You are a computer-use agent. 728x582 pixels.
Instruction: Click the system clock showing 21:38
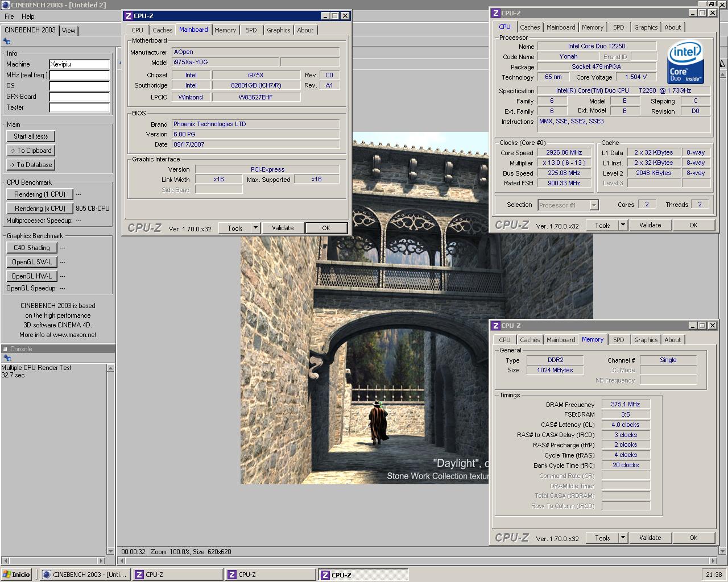pyautogui.click(x=714, y=575)
